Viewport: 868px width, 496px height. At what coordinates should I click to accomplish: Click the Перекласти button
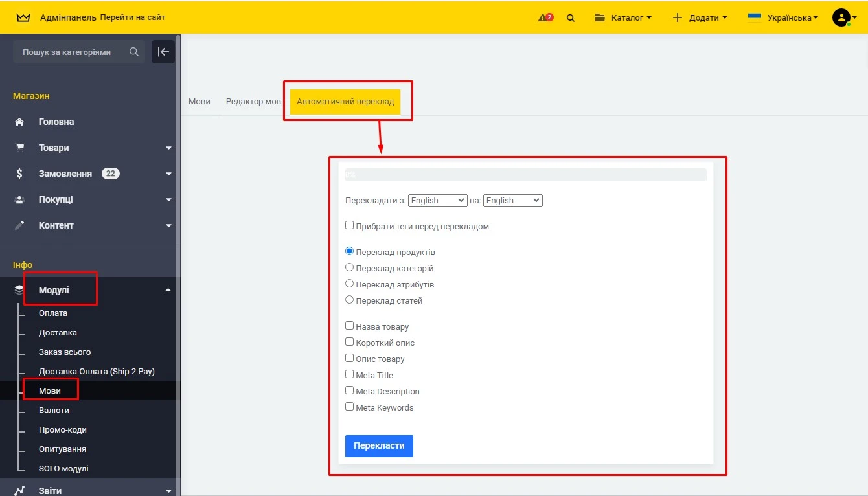(379, 445)
